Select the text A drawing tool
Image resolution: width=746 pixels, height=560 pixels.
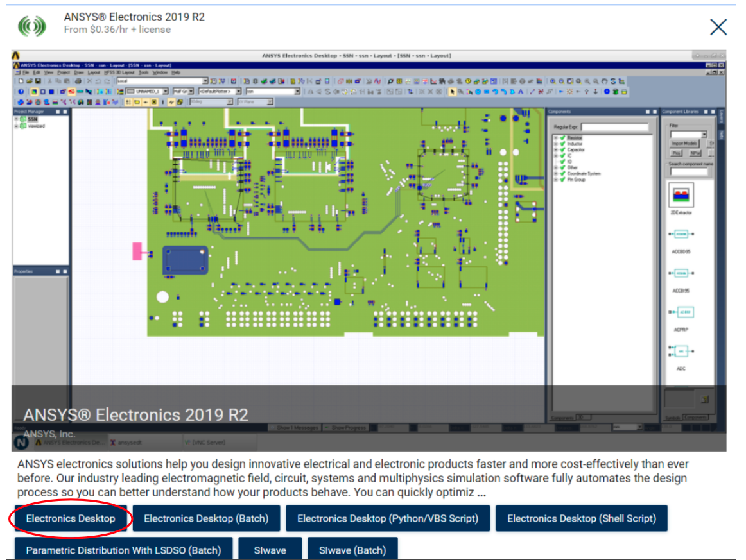coord(521,92)
